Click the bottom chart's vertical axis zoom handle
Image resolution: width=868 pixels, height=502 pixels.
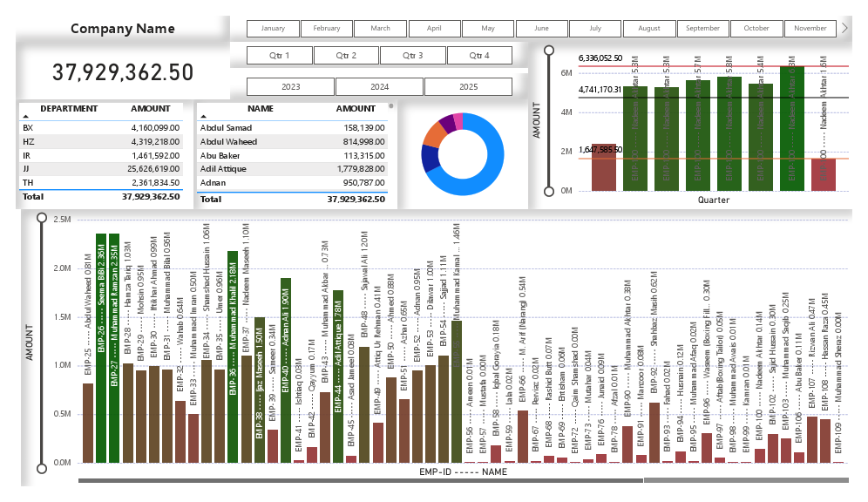coord(43,218)
